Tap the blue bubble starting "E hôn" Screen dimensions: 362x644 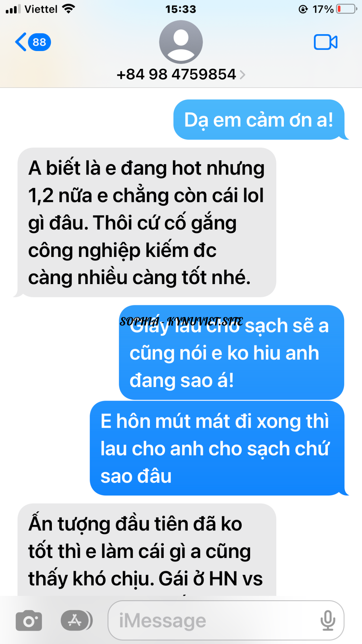[218, 448]
